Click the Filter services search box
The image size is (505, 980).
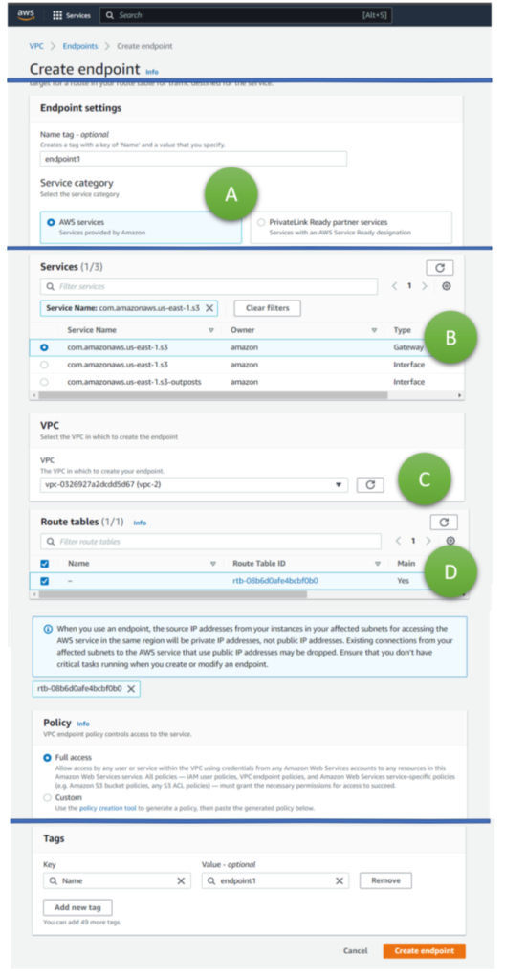209,286
